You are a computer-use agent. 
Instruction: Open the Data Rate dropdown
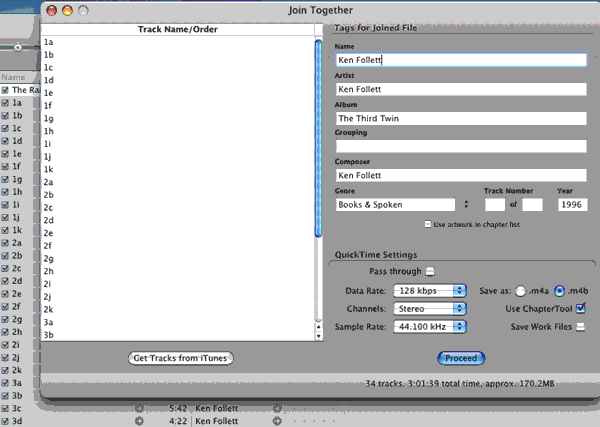pos(429,290)
